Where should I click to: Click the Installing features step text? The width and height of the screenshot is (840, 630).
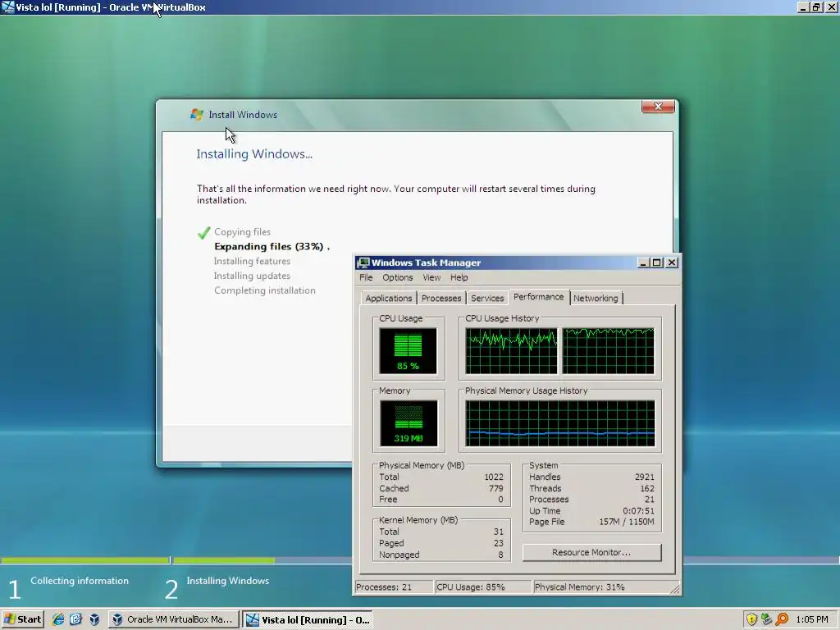click(252, 261)
